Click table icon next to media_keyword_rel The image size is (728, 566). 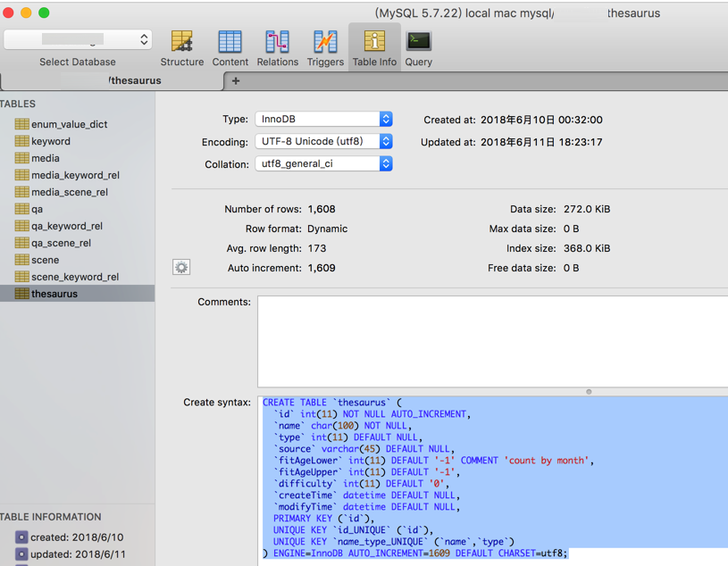point(21,175)
